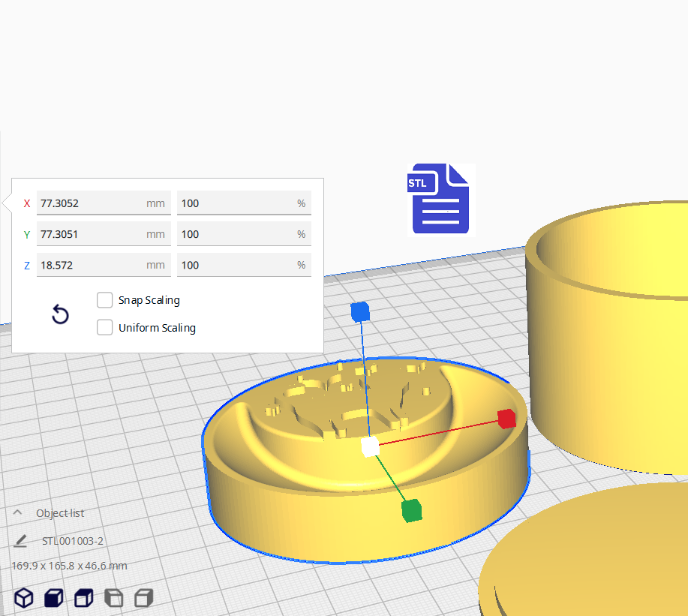This screenshot has height=616, width=688.
Task: Click the white center scale handle
Action: (370, 447)
